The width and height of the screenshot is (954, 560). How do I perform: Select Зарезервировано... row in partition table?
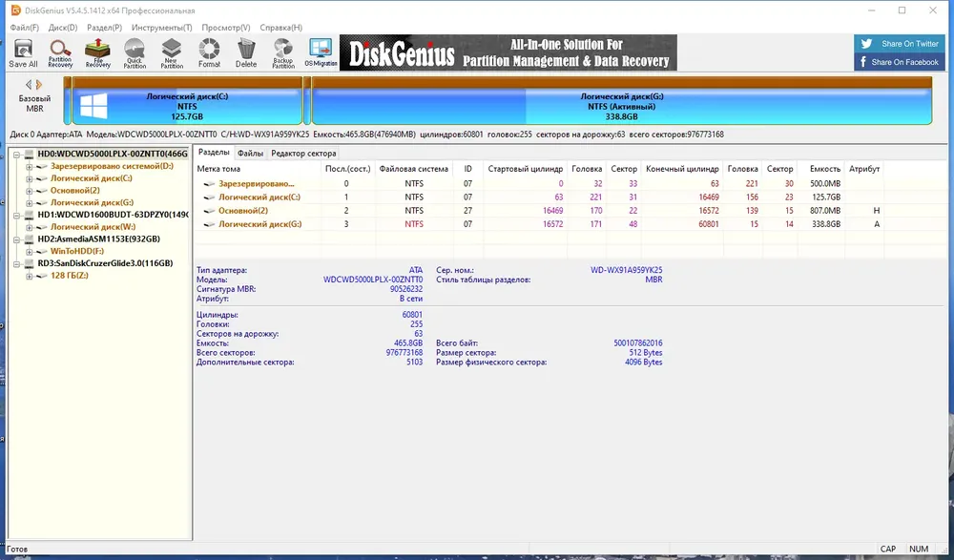click(540, 184)
